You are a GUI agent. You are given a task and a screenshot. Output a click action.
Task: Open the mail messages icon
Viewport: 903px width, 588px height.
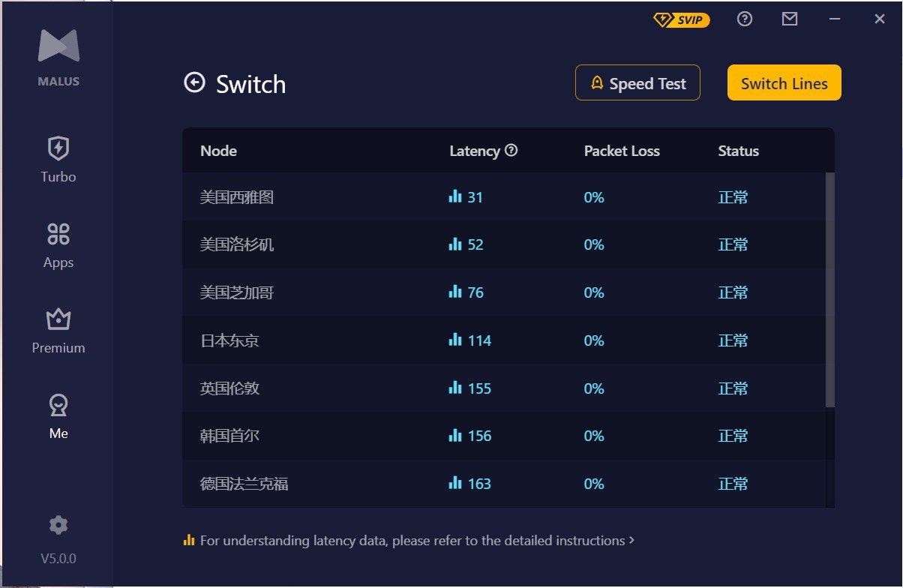[790, 19]
